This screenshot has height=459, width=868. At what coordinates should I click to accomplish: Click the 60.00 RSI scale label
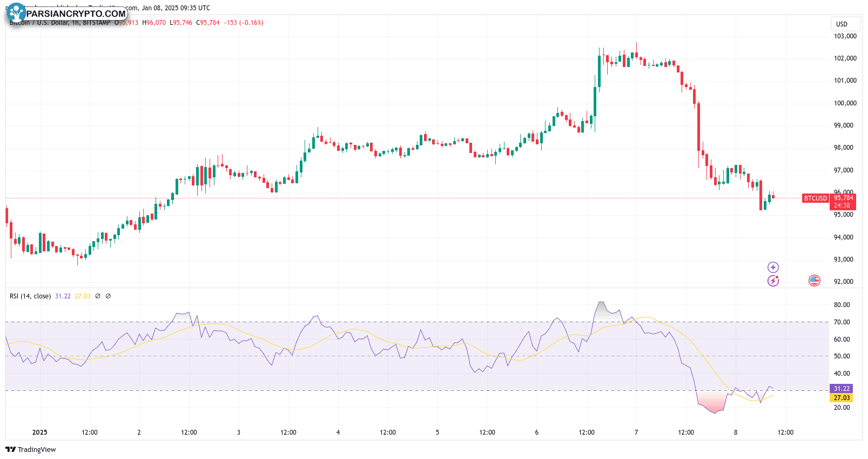pyautogui.click(x=842, y=340)
